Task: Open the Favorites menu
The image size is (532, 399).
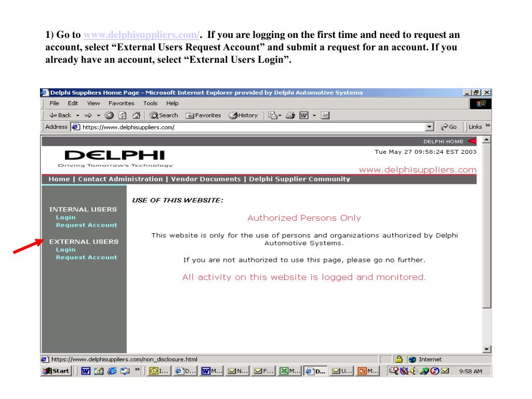Action: [x=121, y=103]
